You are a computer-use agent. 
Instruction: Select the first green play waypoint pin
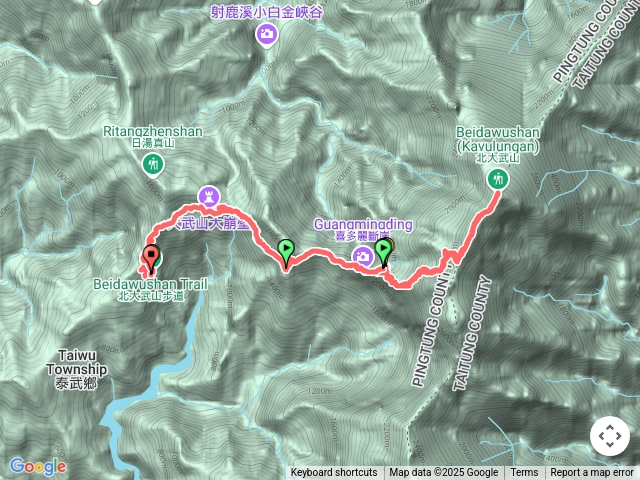point(286,253)
